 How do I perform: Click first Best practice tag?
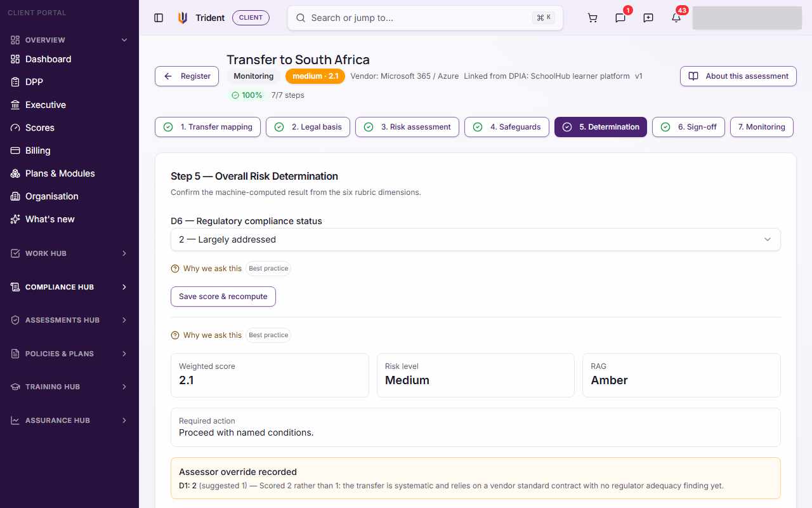click(x=268, y=269)
